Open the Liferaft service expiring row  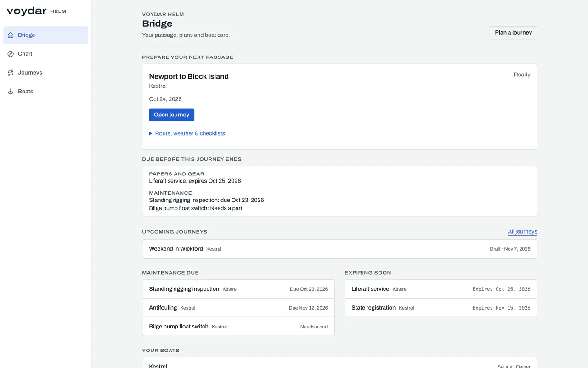[441, 289]
